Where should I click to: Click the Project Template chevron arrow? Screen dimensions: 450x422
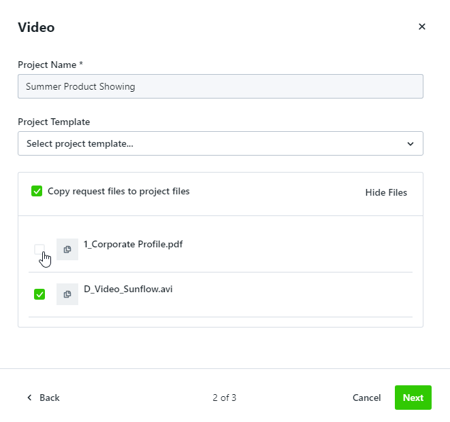[410, 144]
